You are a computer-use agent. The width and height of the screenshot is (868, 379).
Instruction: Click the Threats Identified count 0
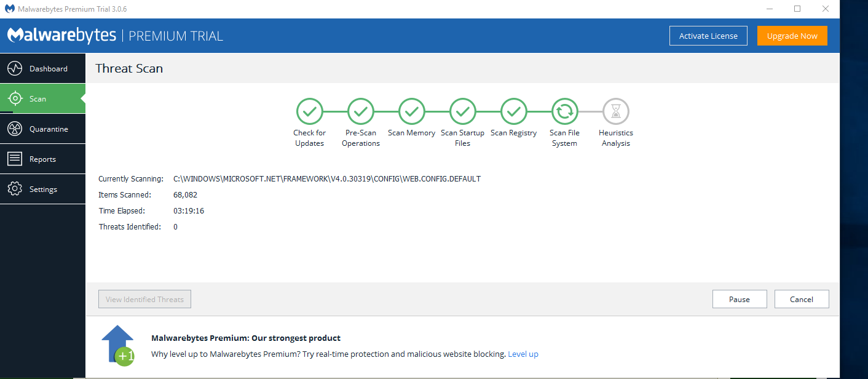click(x=175, y=226)
